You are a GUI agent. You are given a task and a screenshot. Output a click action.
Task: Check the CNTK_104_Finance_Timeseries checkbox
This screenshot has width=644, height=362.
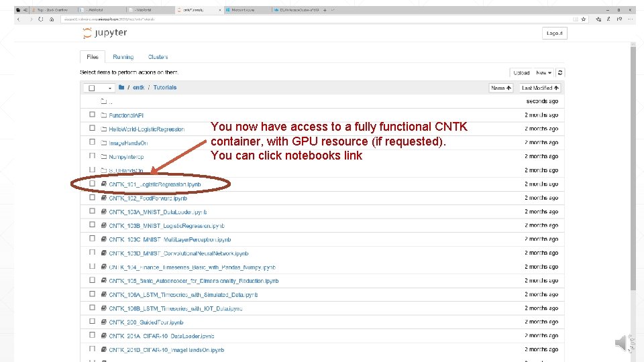pos(93,266)
